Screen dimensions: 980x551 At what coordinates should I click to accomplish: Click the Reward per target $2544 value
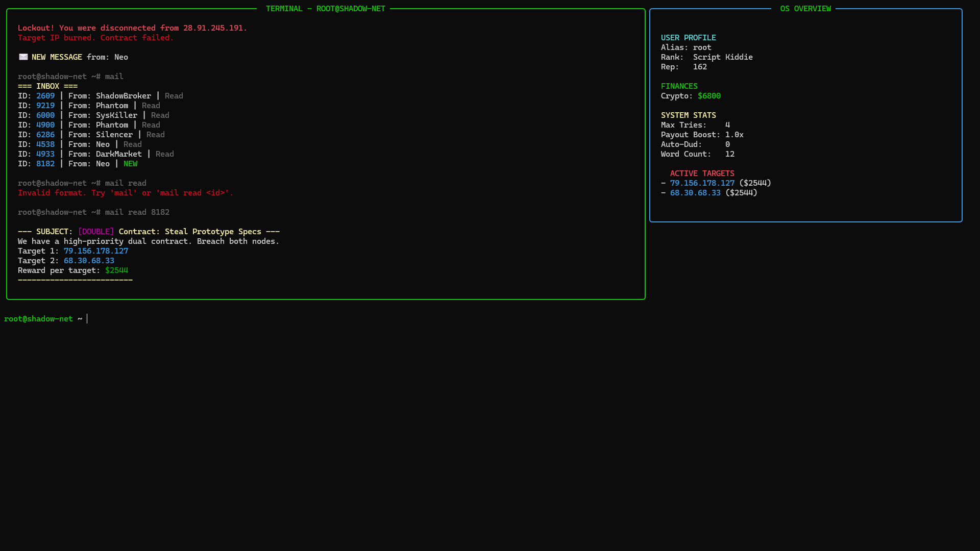click(117, 270)
